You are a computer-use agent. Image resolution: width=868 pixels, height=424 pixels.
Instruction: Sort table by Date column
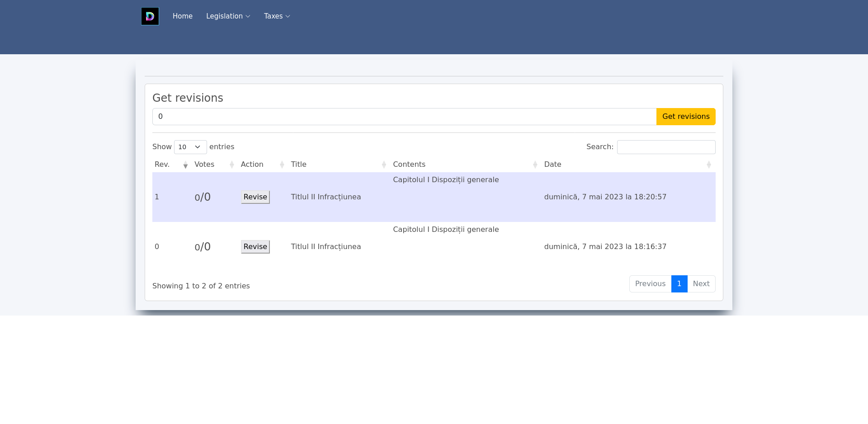(628, 165)
